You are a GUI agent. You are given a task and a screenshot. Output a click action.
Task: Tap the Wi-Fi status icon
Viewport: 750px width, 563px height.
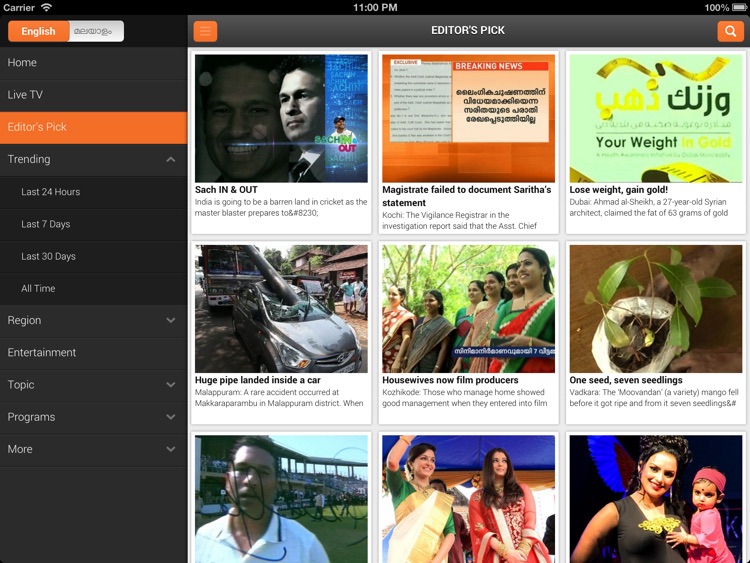[46, 7]
